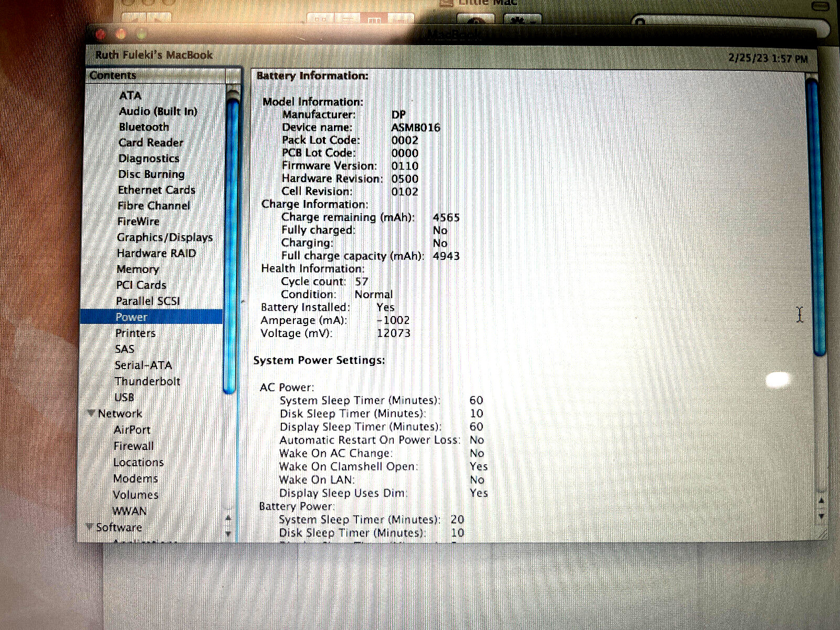Click the Voltage value 12073
Screen dimensions: 840x630
tap(394, 333)
